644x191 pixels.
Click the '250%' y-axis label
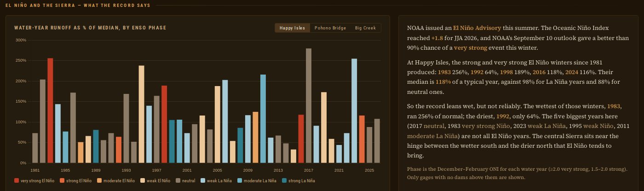21,61
